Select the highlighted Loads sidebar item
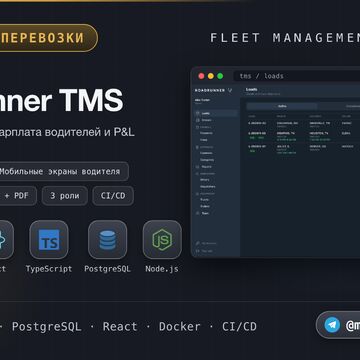Viewport: 360px width, 360px height. [x=216, y=113]
